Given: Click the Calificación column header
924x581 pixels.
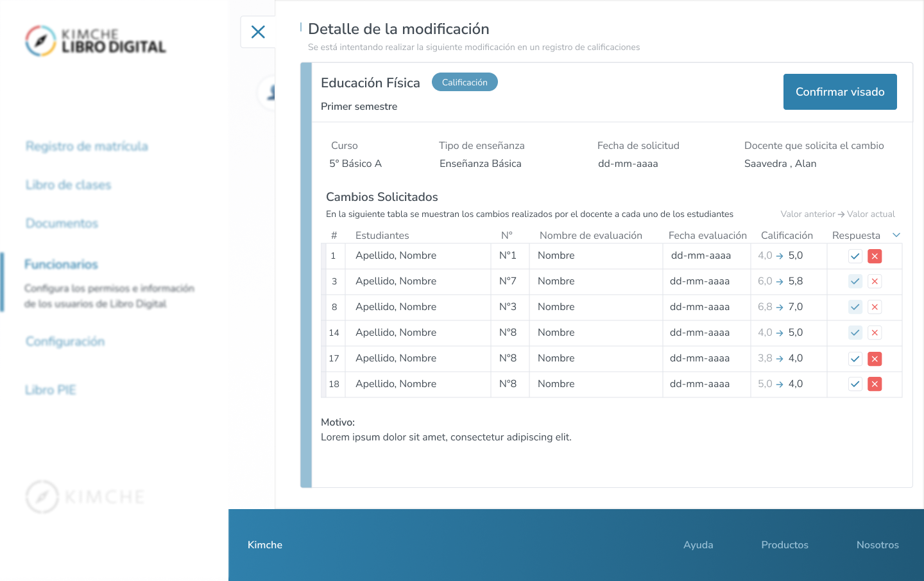Looking at the screenshot, I should point(787,236).
